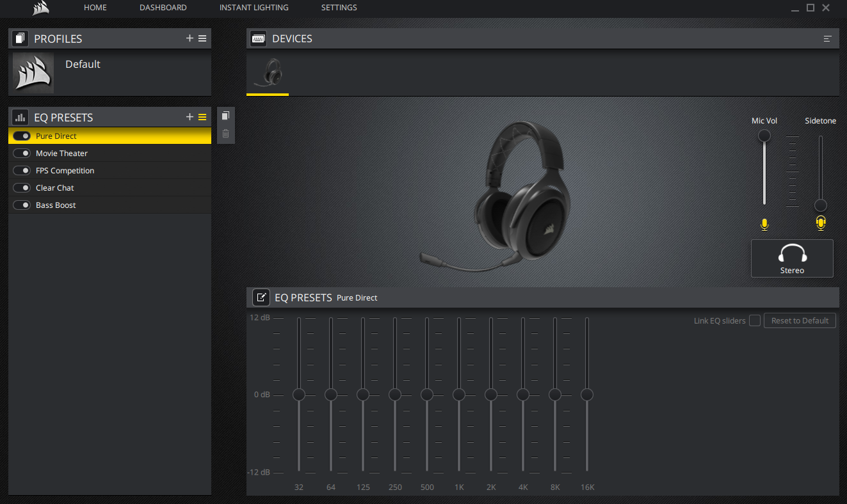The height and width of the screenshot is (504, 847).
Task: Open the Profiles hamburger menu
Action: tap(202, 38)
